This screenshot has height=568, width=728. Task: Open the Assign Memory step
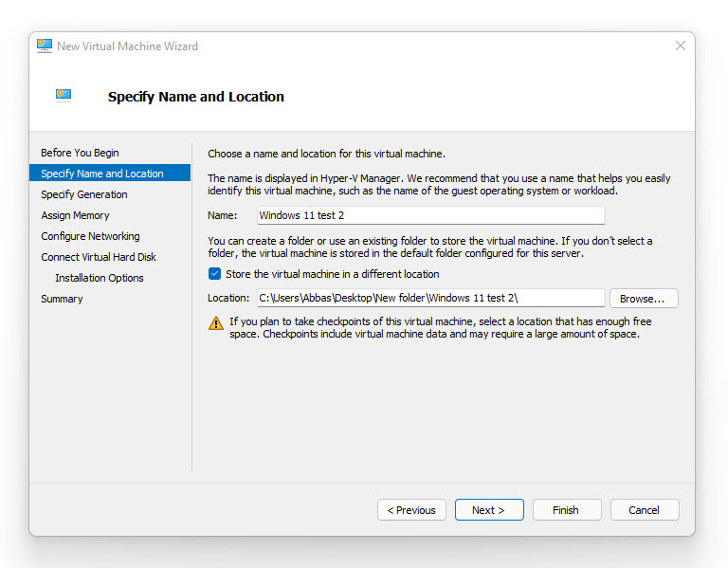(x=75, y=215)
